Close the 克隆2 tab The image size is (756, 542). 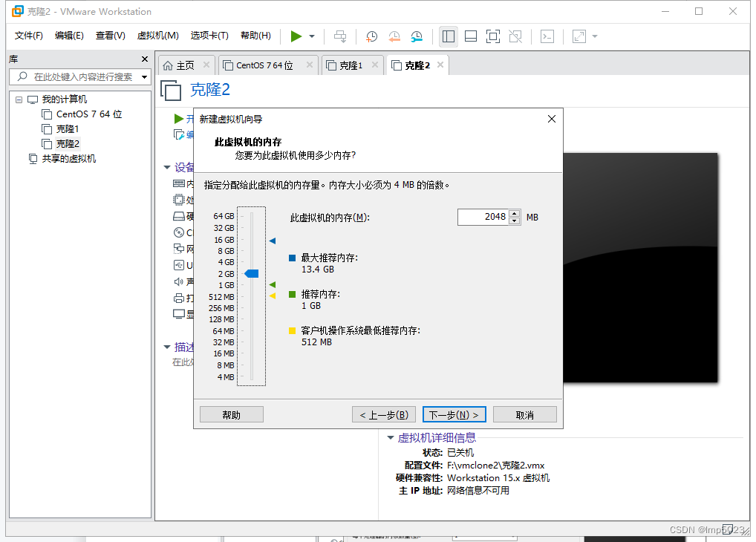pyautogui.click(x=440, y=65)
